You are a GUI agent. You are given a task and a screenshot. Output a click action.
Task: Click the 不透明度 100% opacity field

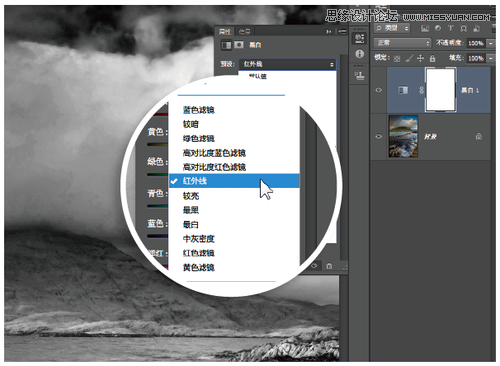tap(476, 43)
